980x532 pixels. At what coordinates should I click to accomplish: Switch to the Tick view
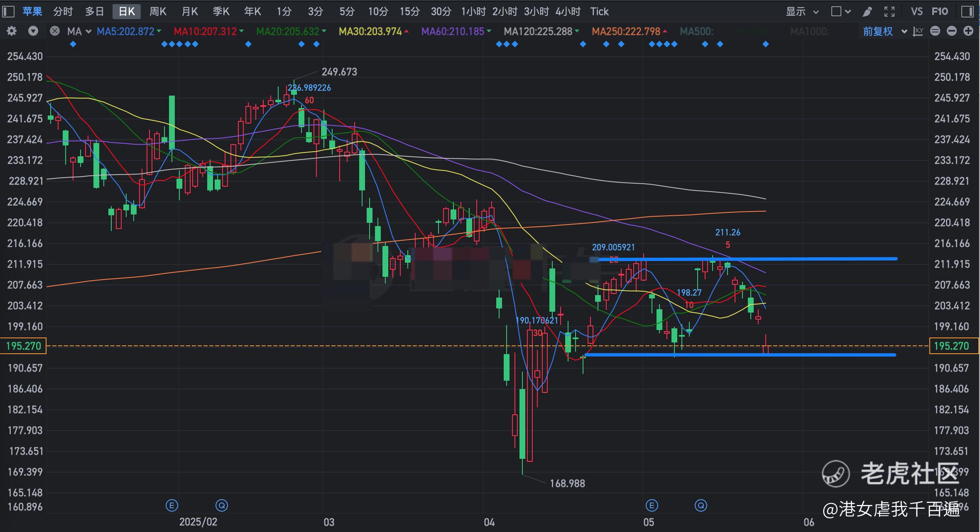[600, 12]
